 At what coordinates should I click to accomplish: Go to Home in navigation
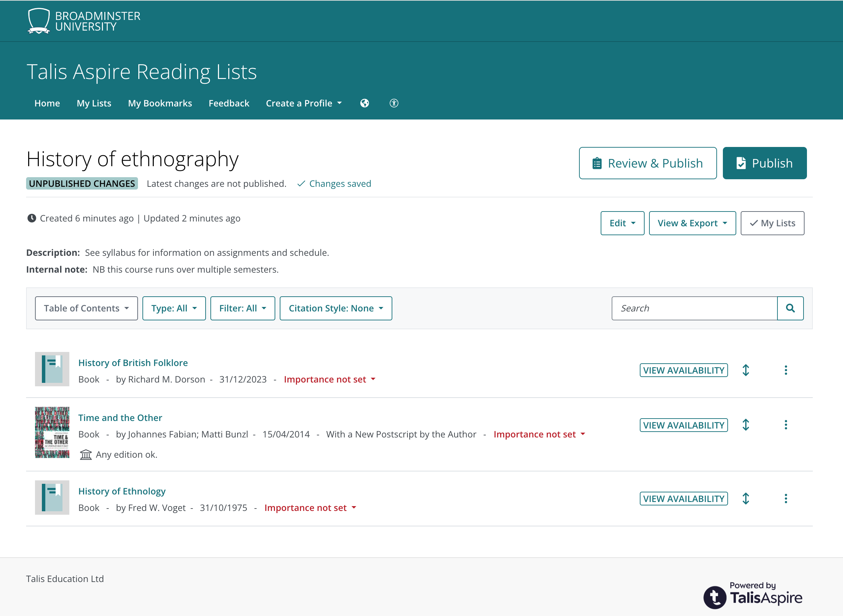47,103
